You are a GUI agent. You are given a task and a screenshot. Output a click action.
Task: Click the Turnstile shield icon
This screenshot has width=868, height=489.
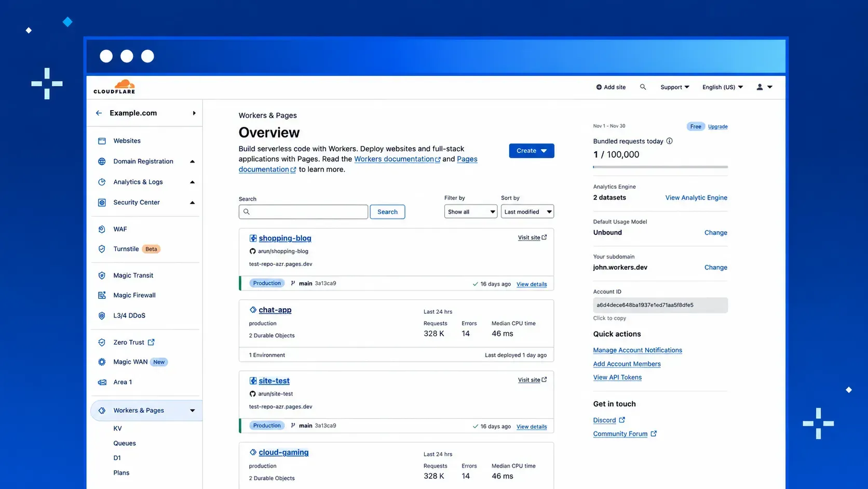pos(102,249)
